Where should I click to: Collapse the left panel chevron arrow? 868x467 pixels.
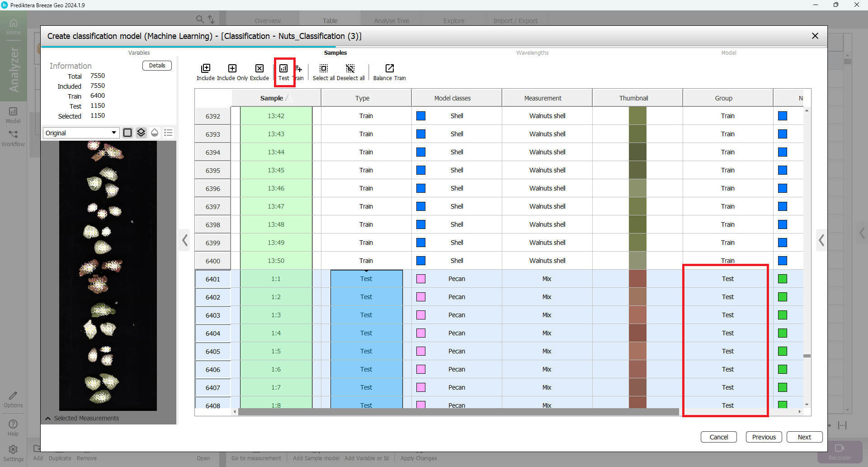coord(185,240)
